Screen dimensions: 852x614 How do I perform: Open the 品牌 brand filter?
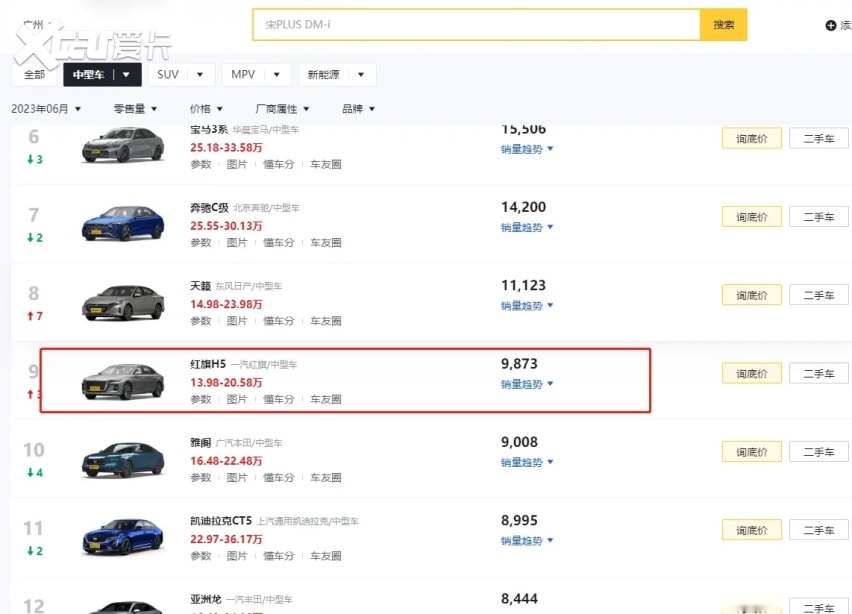coord(358,109)
